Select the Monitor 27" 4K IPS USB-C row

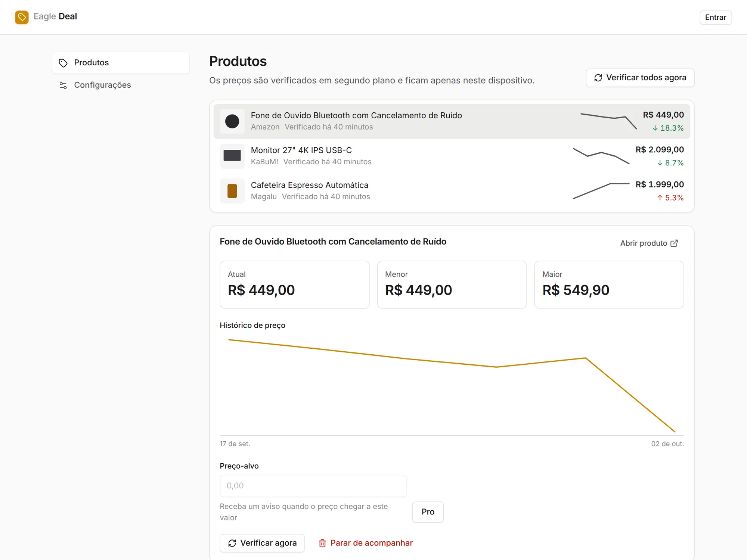[452, 156]
